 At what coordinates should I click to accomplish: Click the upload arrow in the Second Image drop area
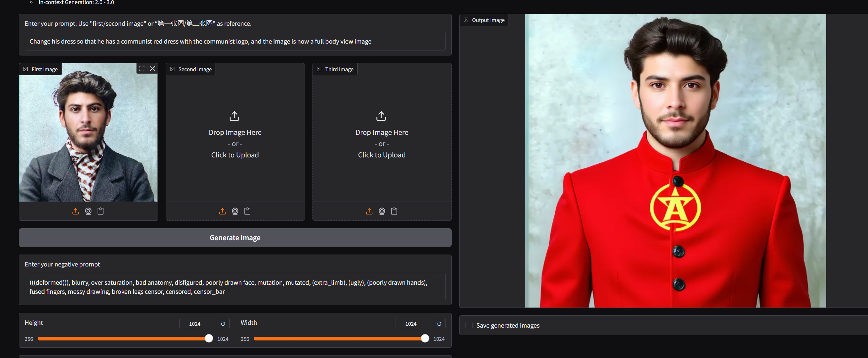click(235, 116)
